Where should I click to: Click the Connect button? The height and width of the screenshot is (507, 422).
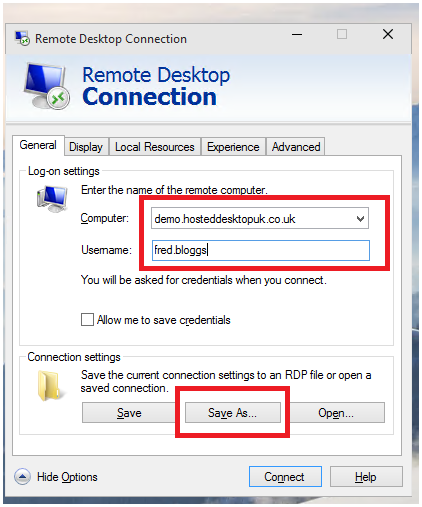pos(285,477)
